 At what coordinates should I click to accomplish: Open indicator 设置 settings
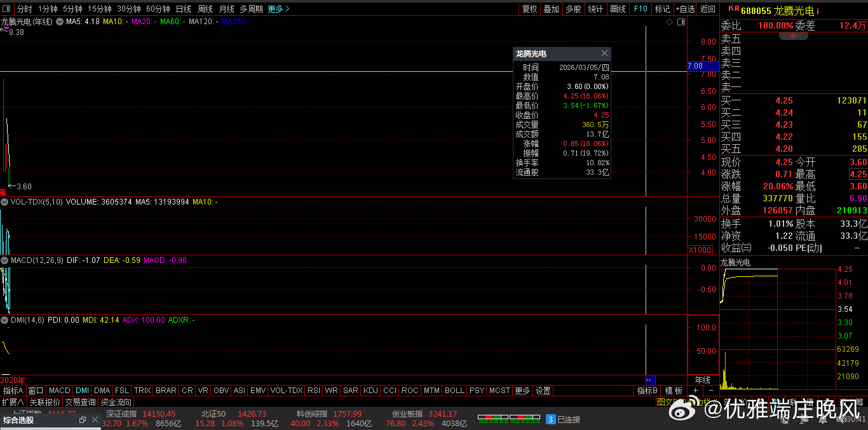[x=543, y=391]
